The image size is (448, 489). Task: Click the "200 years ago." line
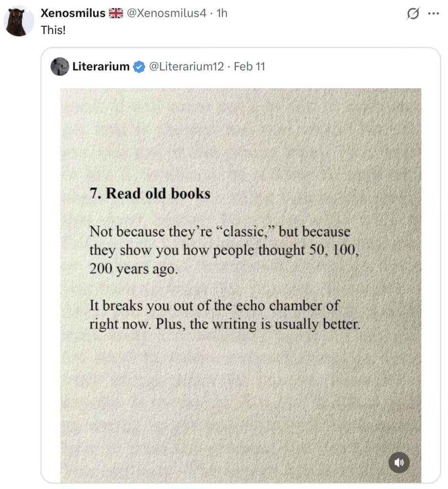pos(134,269)
